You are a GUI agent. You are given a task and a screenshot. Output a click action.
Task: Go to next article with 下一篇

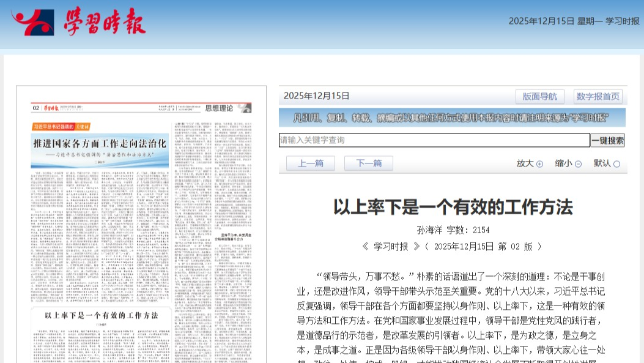coord(369,163)
